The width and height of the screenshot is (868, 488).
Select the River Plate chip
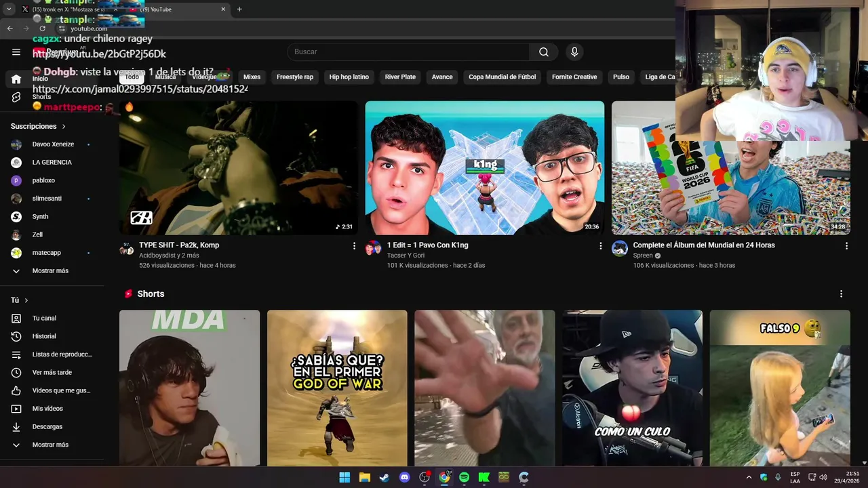(400, 77)
